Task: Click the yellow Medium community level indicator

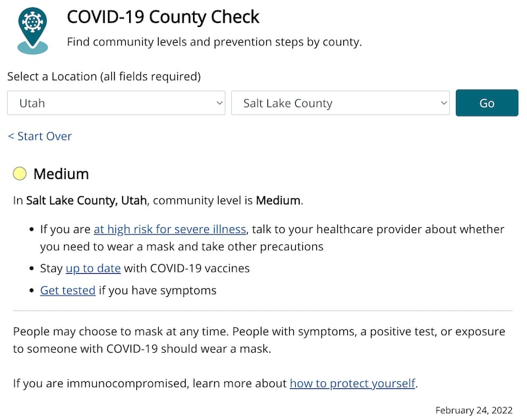Action: pos(20,173)
